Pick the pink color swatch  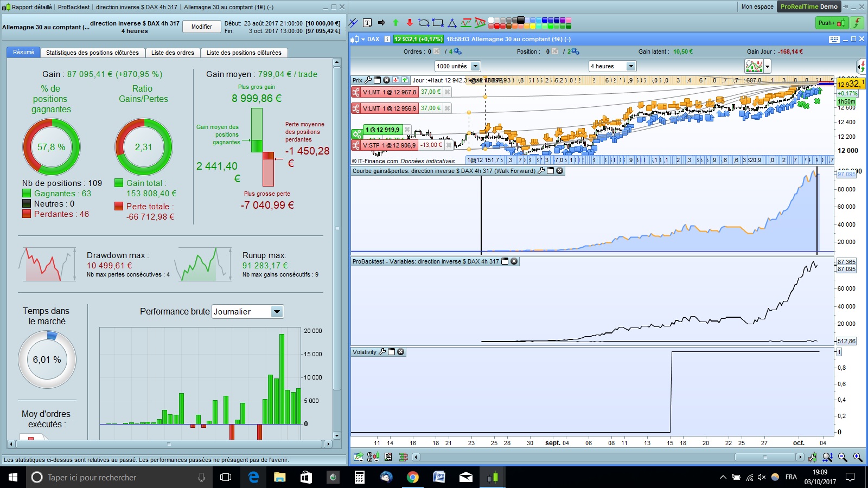click(569, 20)
